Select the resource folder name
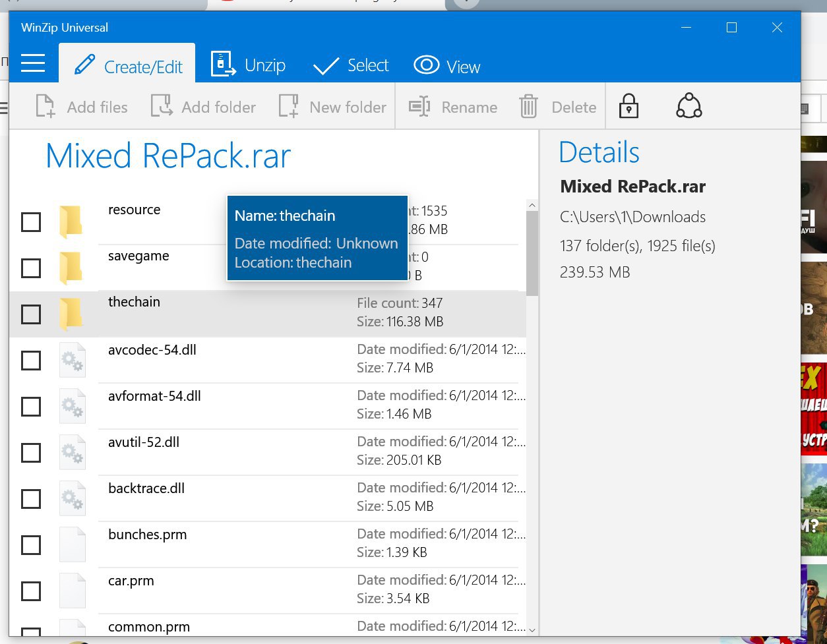The height and width of the screenshot is (644, 827). [x=134, y=210]
